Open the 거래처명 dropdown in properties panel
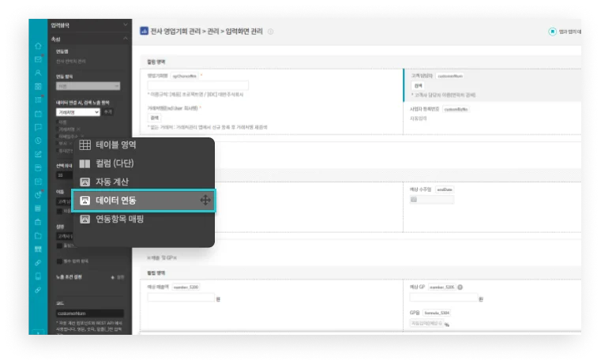The image size is (601, 364). pyautogui.click(x=78, y=112)
